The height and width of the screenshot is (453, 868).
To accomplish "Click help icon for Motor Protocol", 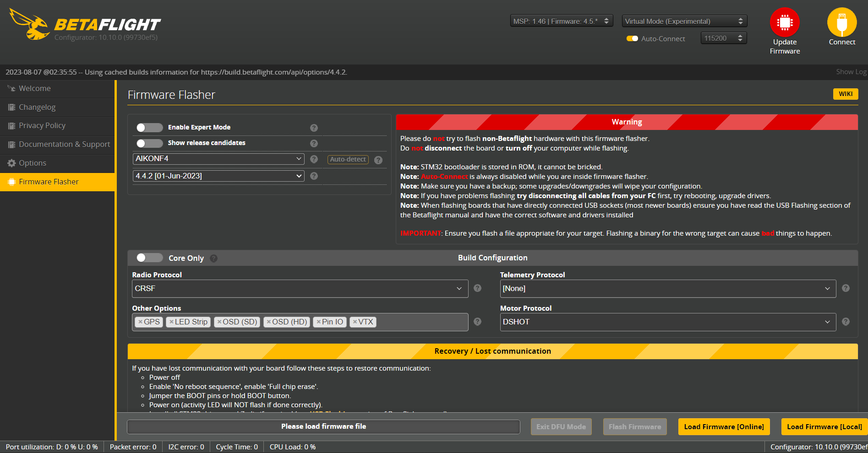I will 846,322.
